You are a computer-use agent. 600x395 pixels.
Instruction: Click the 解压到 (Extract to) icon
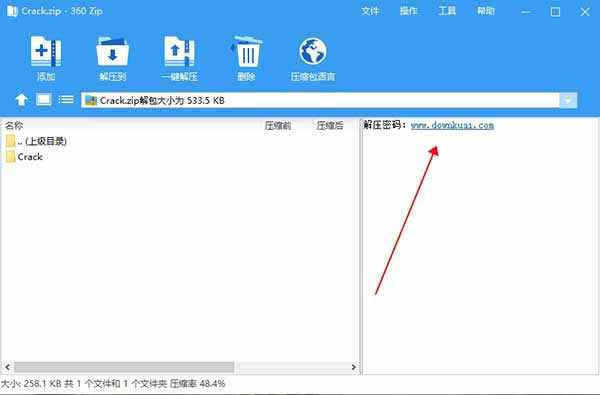(112, 58)
